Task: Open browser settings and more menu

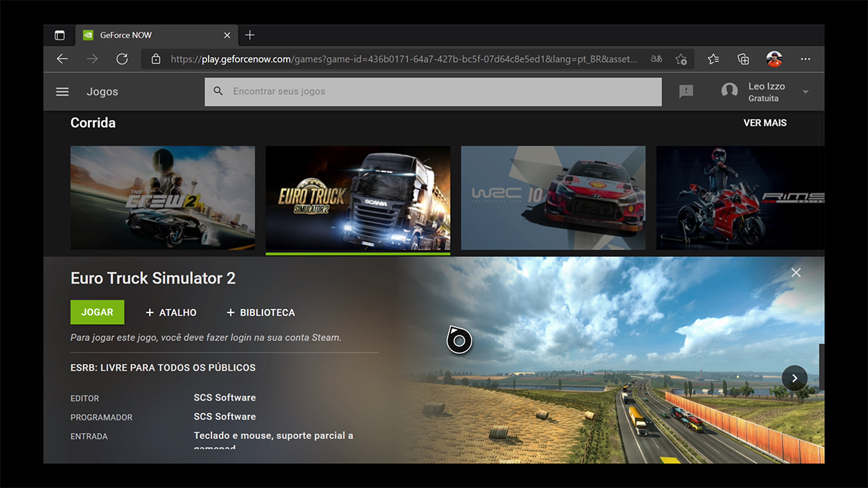Action: (806, 59)
